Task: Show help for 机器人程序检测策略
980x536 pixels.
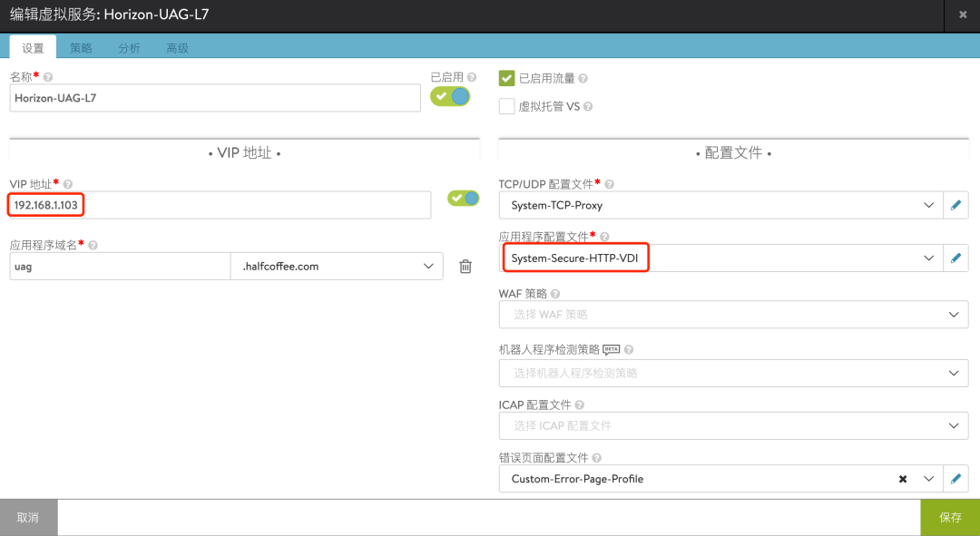Action: [629, 349]
